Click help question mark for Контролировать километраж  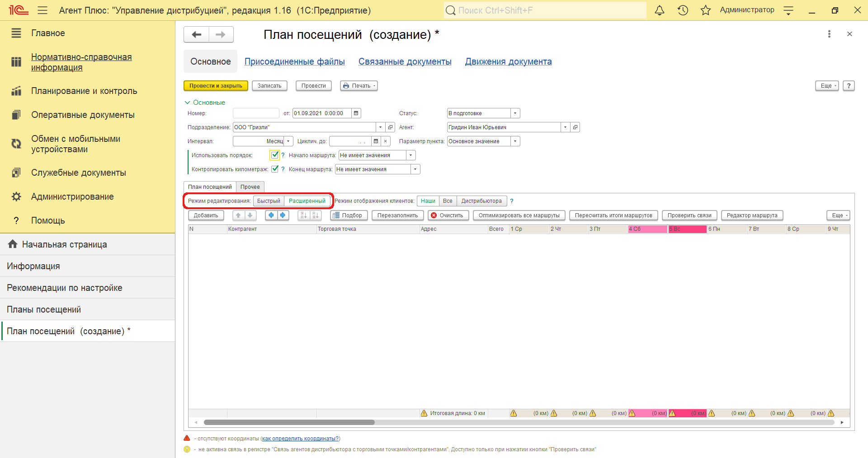(x=283, y=169)
